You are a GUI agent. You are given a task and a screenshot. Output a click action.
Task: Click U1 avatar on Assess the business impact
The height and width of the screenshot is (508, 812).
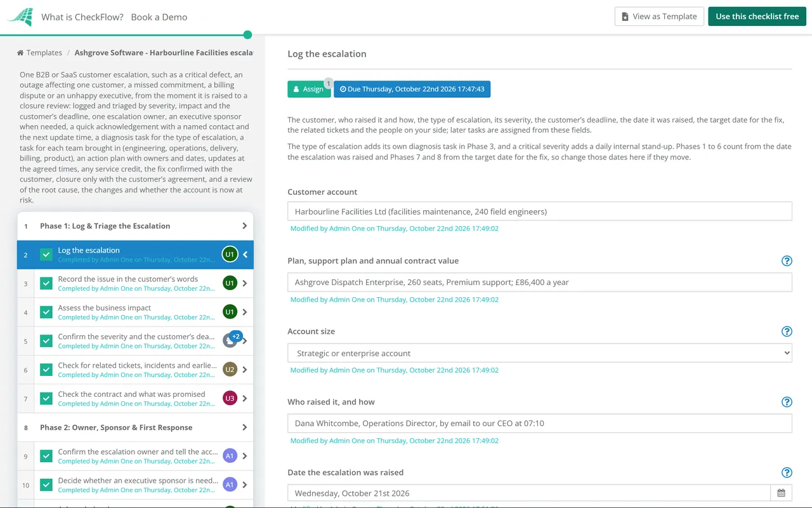(230, 312)
